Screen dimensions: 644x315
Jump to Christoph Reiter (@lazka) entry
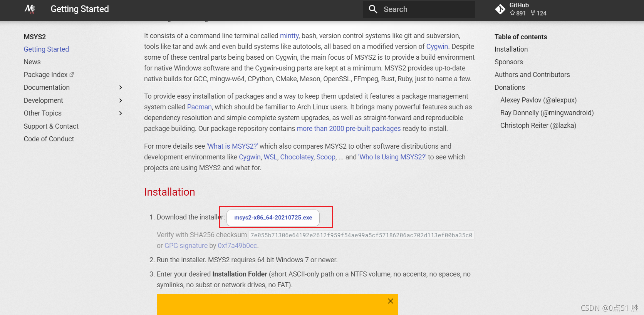point(538,126)
